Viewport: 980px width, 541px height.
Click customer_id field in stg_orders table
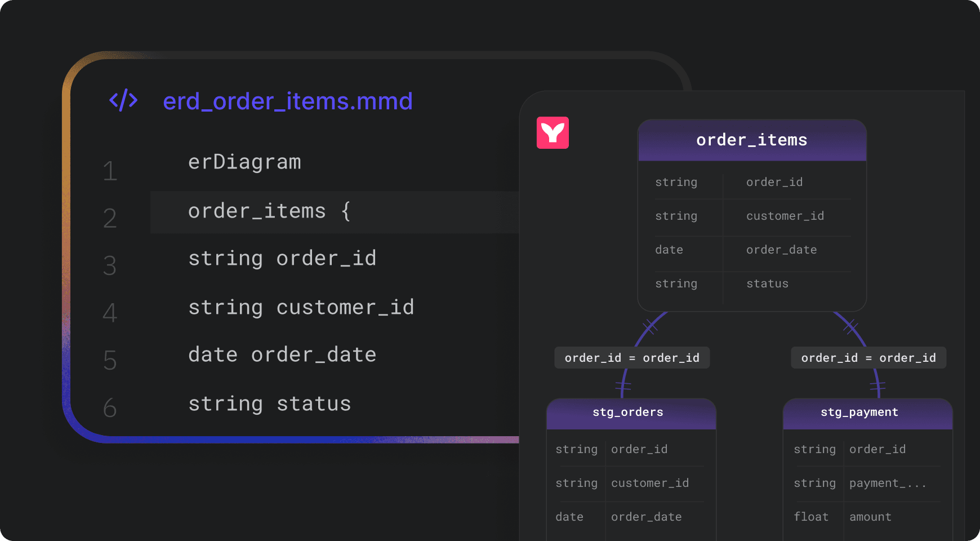[x=650, y=483]
